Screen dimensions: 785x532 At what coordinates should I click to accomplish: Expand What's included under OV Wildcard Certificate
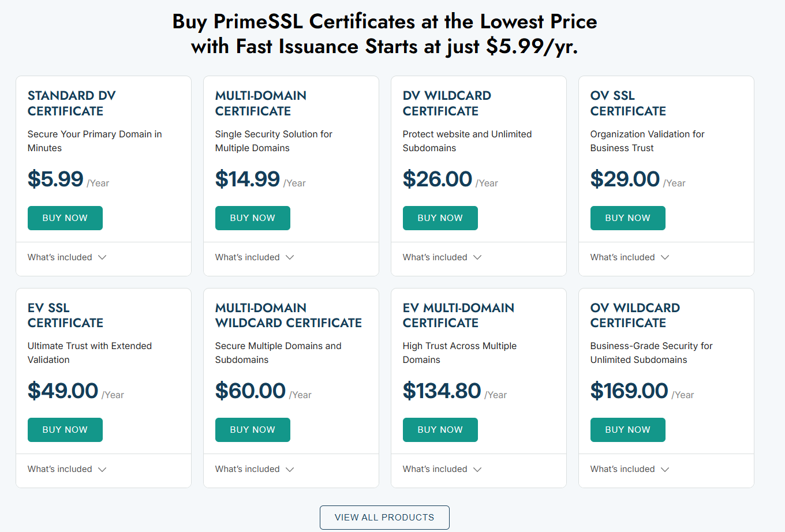pyautogui.click(x=630, y=469)
